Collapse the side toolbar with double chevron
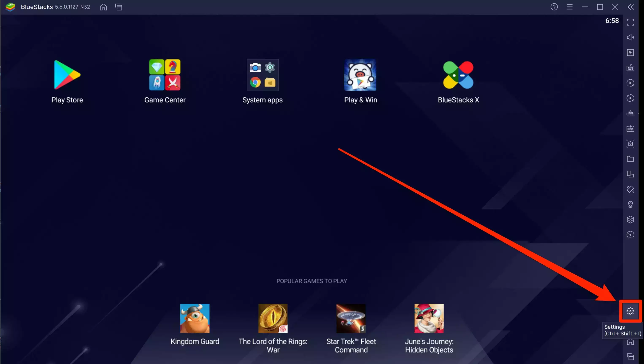This screenshot has width=644, height=364. [x=631, y=7]
